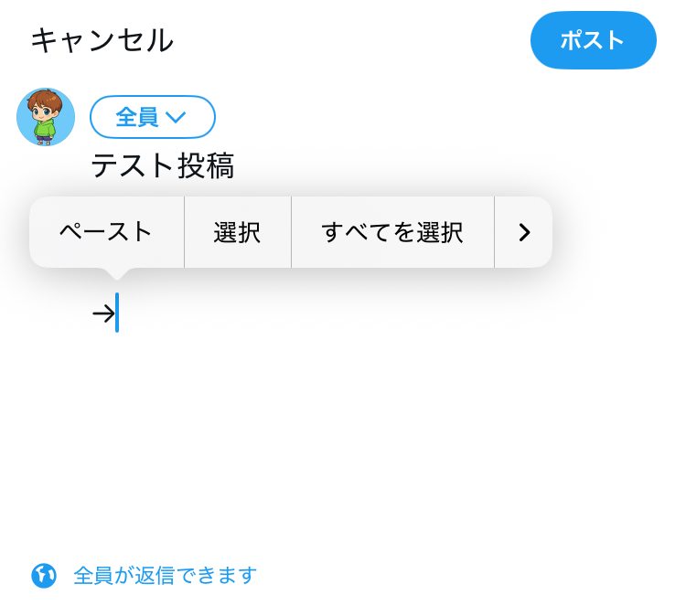Click the down chevron beside 全員

point(176,117)
